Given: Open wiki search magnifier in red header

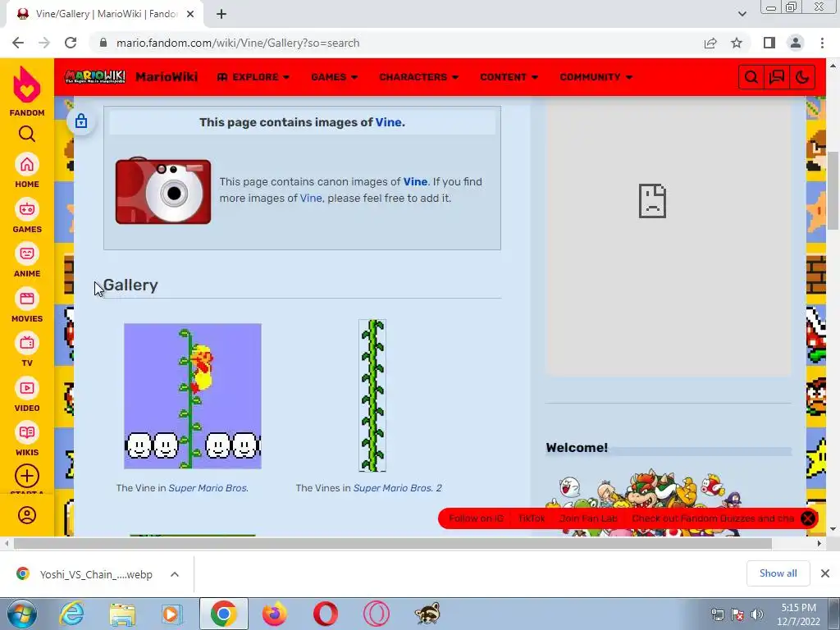Looking at the screenshot, I should click(x=751, y=77).
